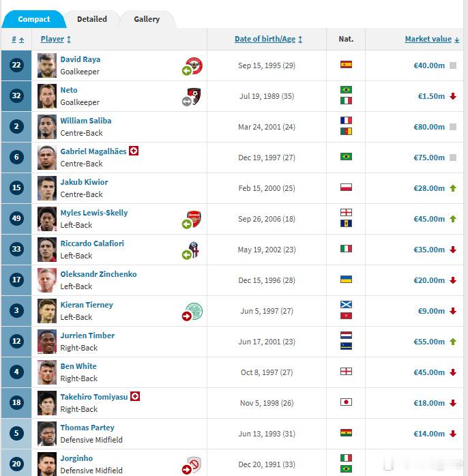Switch to the Gallery tab
The height and width of the screenshot is (476, 468).
pos(147,19)
